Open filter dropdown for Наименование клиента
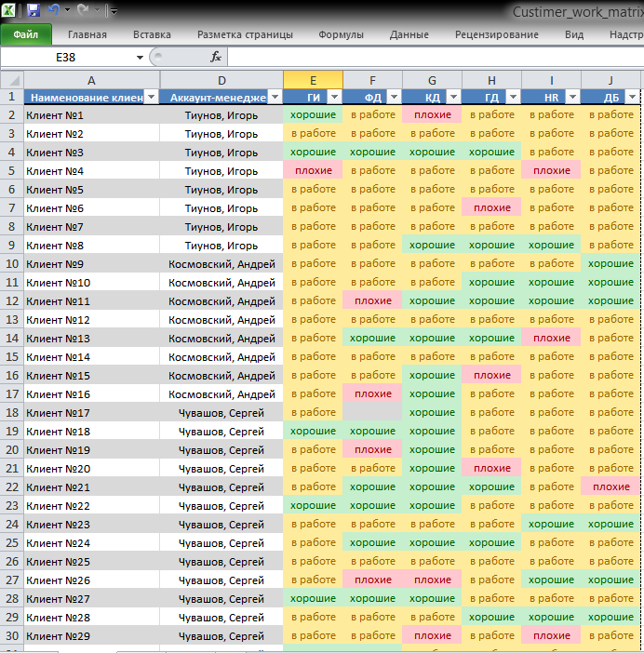This screenshot has width=644, height=653. [x=151, y=97]
